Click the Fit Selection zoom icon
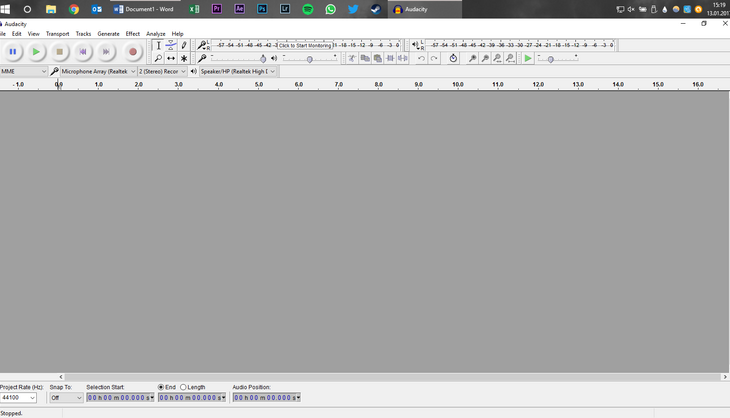Image resolution: width=730 pixels, height=418 pixels. click(498, 58)
